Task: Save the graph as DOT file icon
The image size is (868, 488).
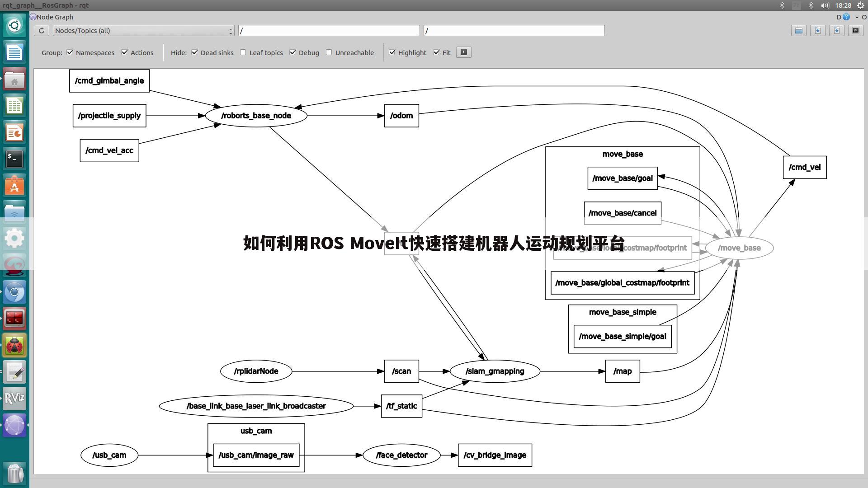Action: tap(818, 30)
